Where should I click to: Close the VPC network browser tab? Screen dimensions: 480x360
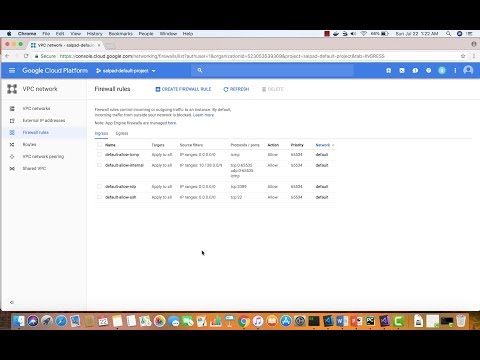click(x=99, y=45)
